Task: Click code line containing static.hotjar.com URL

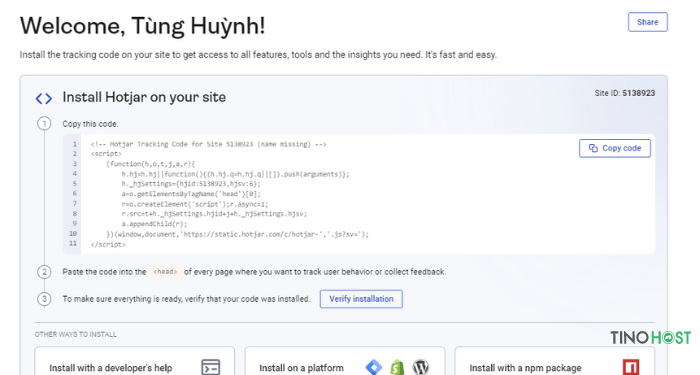Action: click(238, 234)
